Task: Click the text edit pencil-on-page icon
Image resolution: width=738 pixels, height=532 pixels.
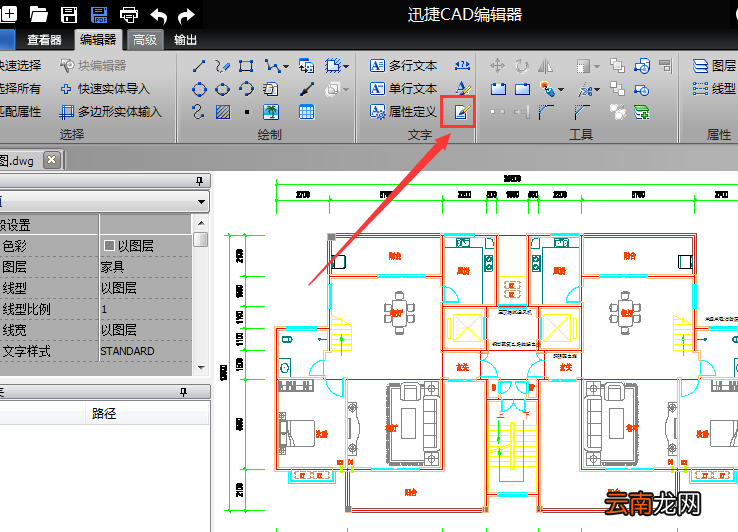Action: 462,112
